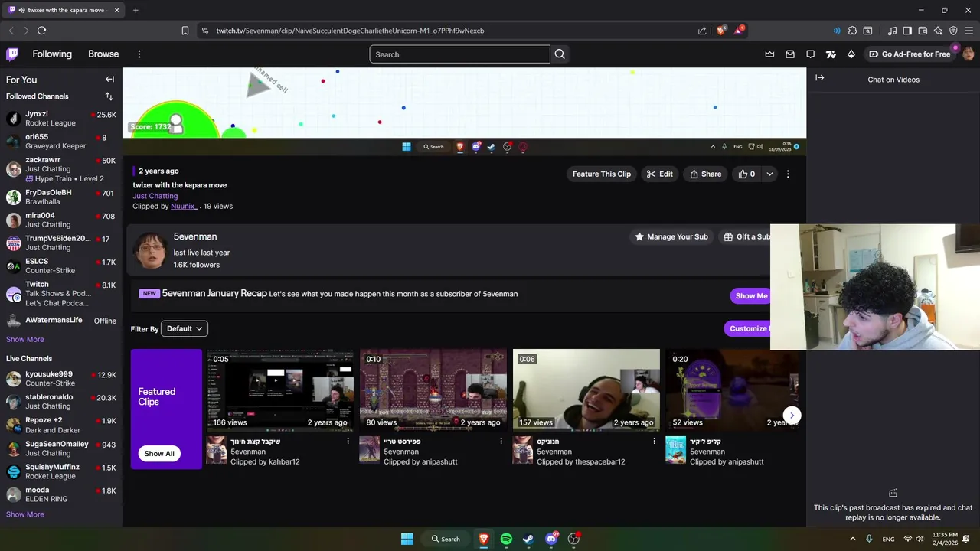980x551 pixels.
Task: Click the Share clip button
Action: coord(705,174)
